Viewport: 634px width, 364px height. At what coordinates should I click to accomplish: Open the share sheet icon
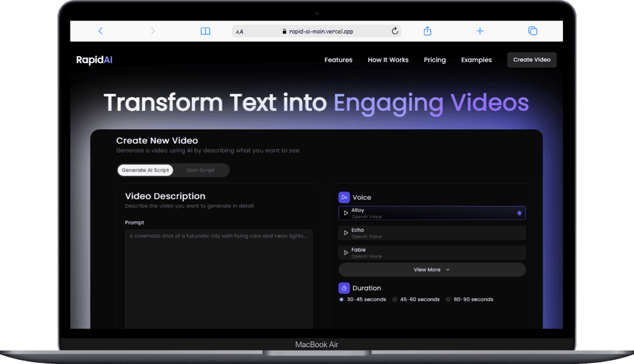point(427,31)
